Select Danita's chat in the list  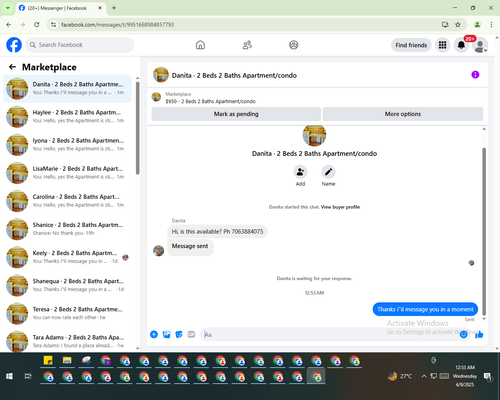[67, 88]
